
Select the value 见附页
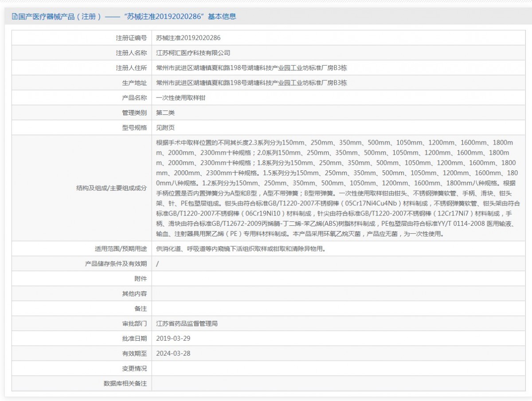pyautogui.click(x=165, y=128)
